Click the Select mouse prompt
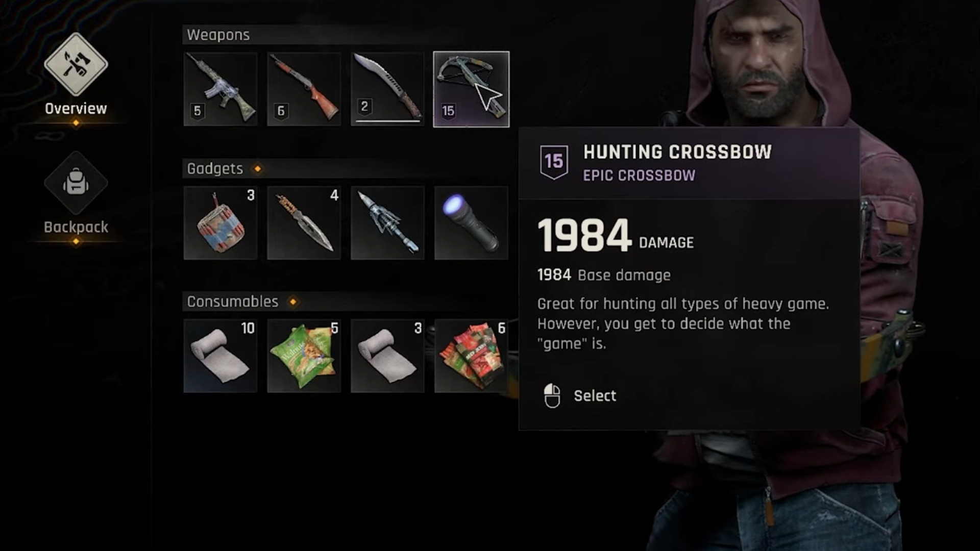 [580, 396]
